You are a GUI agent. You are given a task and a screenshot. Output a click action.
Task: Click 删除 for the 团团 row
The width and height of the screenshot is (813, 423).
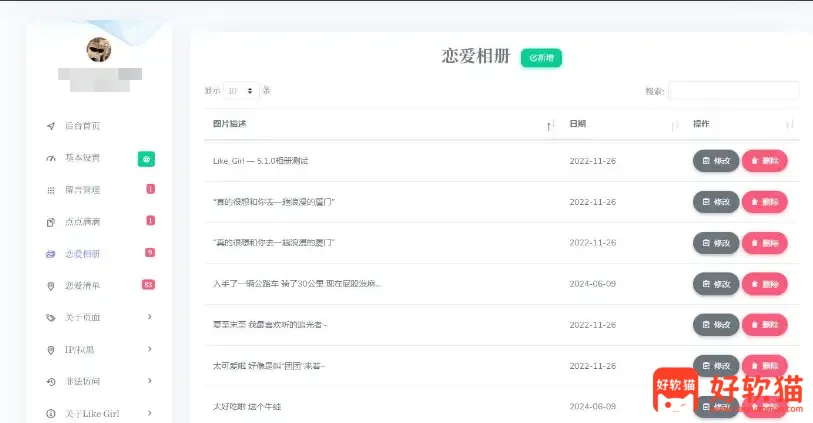click(765, 365)
